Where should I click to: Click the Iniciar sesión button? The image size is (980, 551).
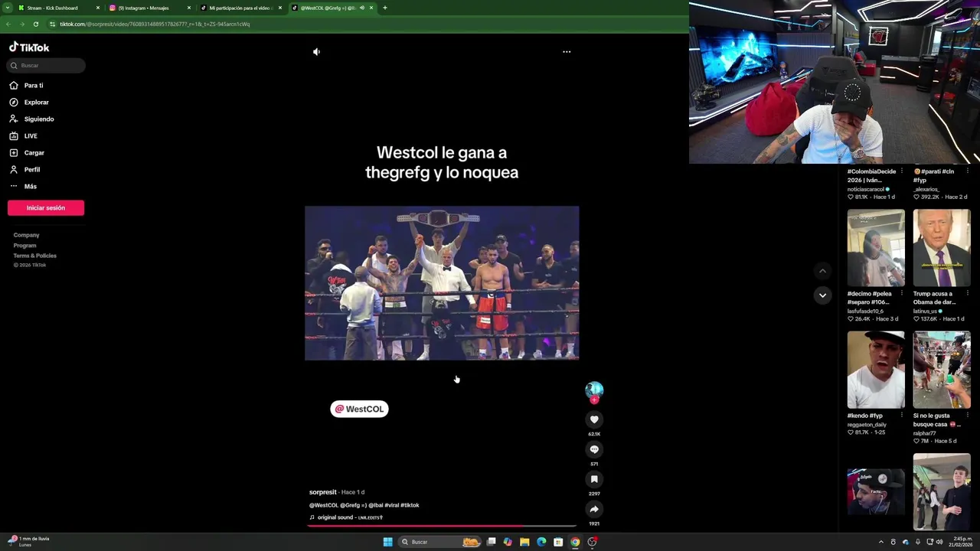(x=46, y=208)
